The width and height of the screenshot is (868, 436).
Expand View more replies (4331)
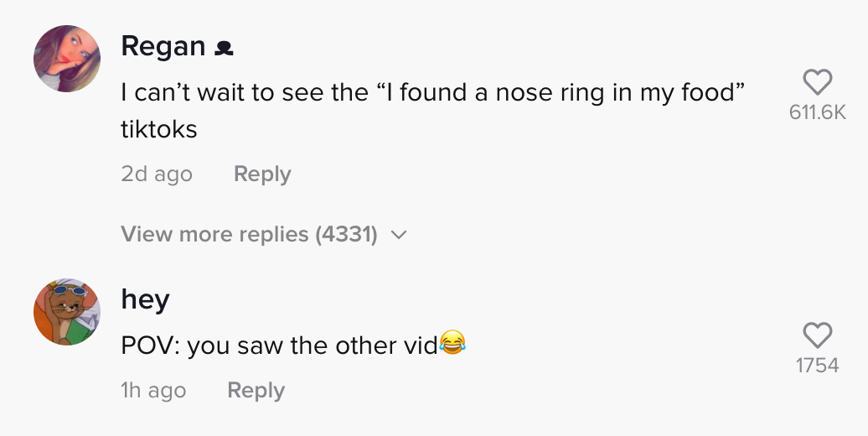[x=264, y=234]
